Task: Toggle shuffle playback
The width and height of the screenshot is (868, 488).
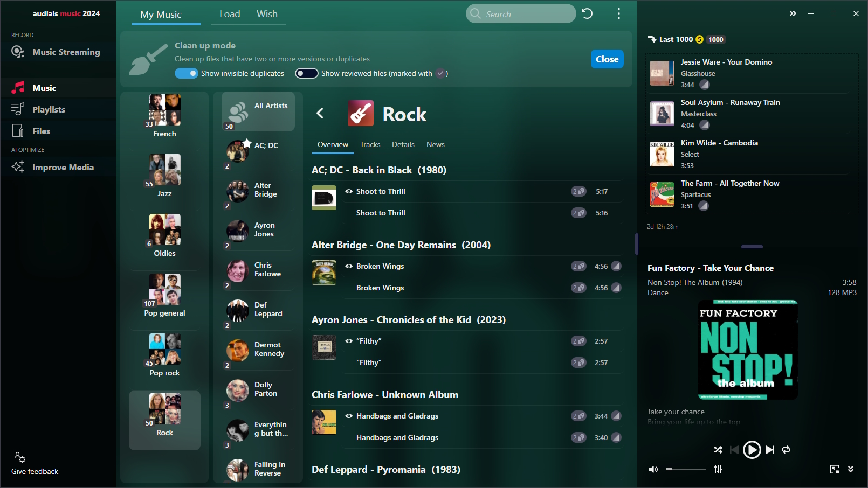Action: [x=718, y=449]
